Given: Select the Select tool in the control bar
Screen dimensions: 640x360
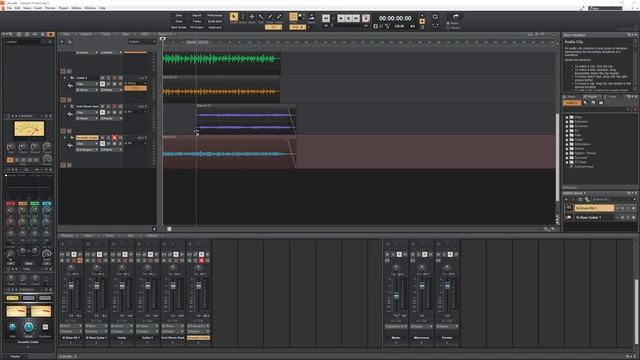Looking at the screenshot, I should [x=243, y=17].
